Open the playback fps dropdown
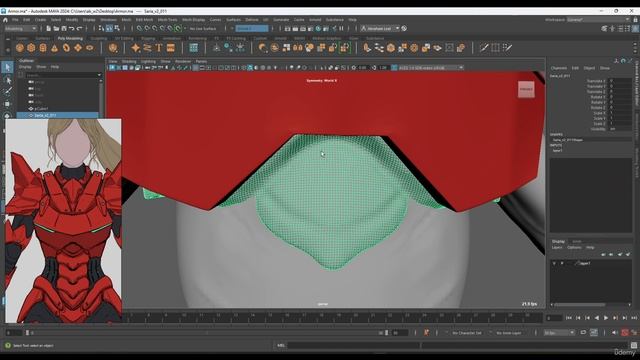This screenshot has width=640, height=360. tap(559, 333)
